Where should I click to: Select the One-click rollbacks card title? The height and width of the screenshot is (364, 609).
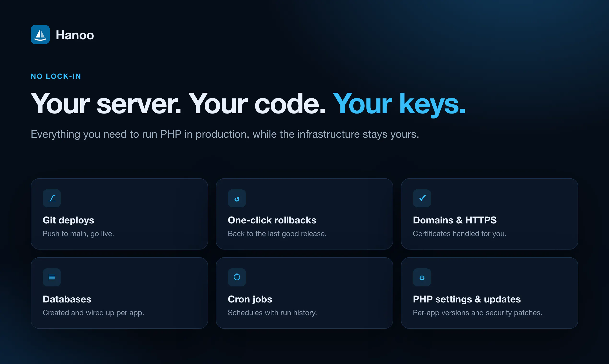click(272, 220)
